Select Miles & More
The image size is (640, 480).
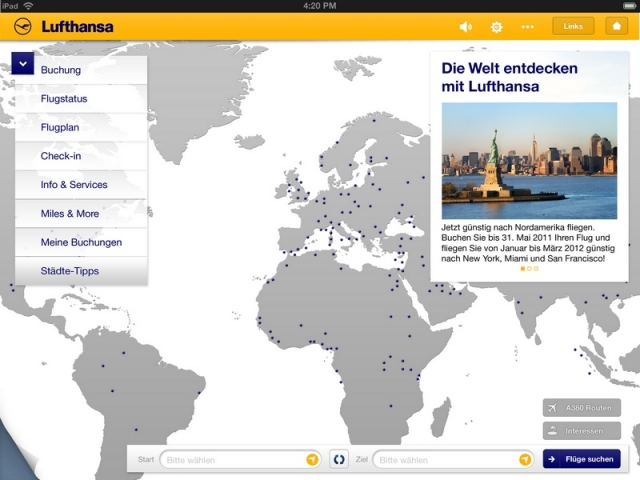[x=81, y=213]
